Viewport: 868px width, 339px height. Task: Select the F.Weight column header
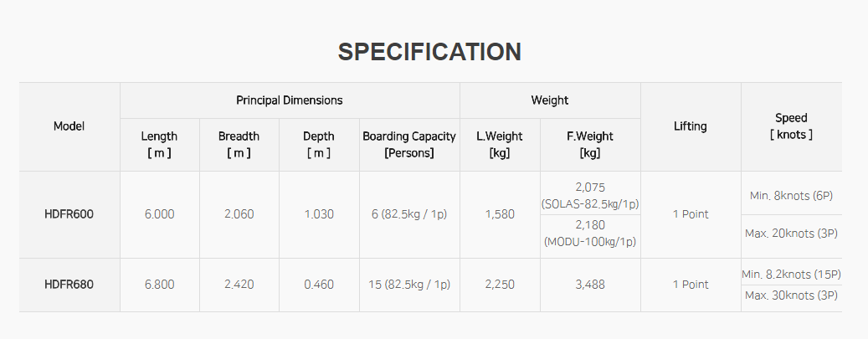click(x=590, y=144)
